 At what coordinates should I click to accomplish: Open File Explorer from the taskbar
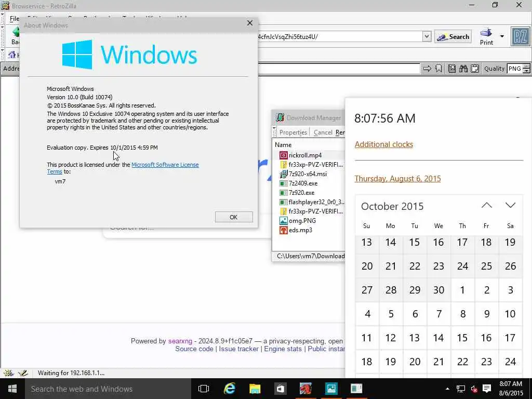pyautogui.click(x=255, y=389)
